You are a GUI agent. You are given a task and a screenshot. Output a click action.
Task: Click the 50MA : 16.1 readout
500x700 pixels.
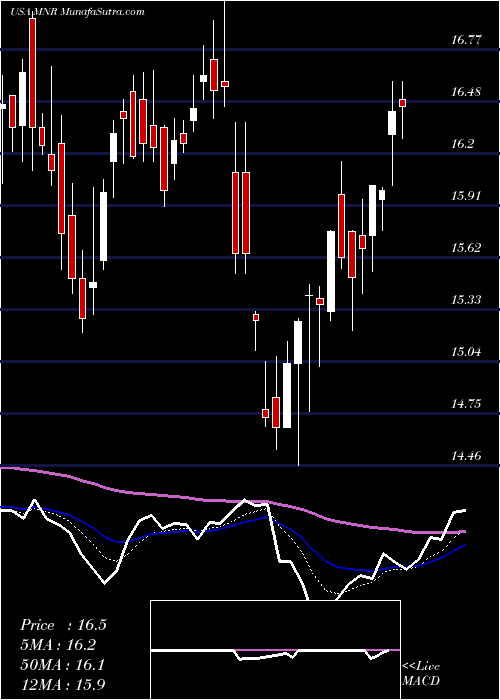63,664
